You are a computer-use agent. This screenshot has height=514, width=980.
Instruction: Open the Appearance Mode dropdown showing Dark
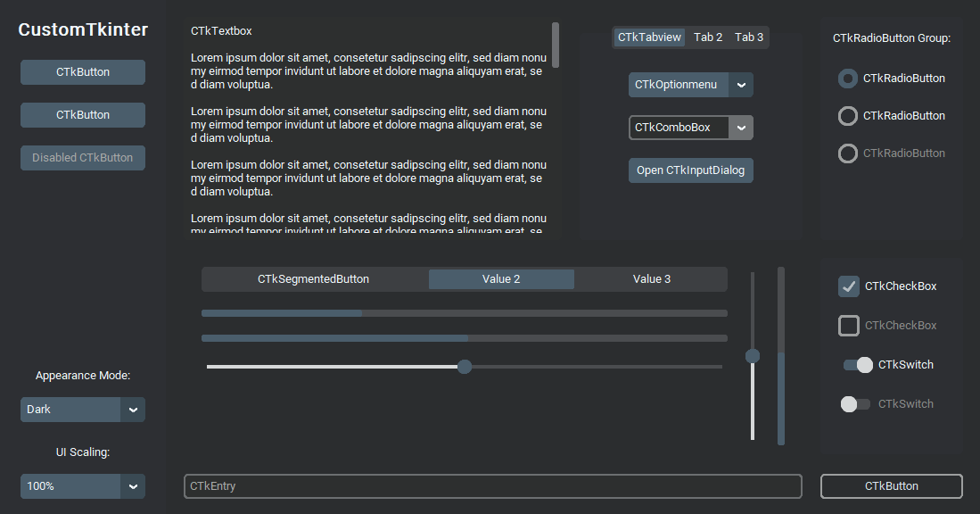(82, 410)
